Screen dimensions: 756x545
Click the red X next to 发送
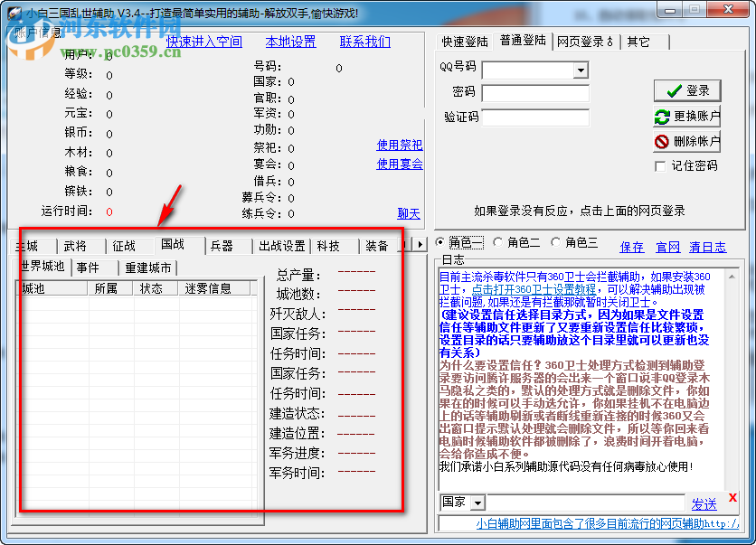pos(732,498)
